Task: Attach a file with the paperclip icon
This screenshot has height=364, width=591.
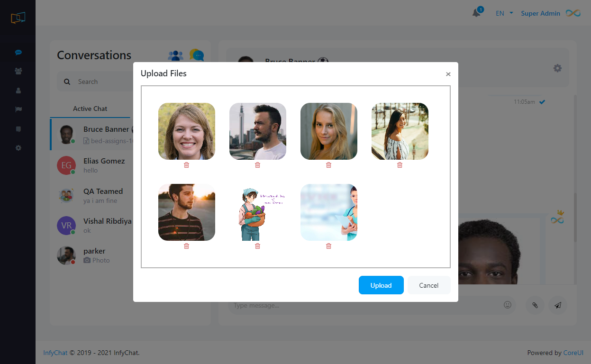Action: pos(534,305)
